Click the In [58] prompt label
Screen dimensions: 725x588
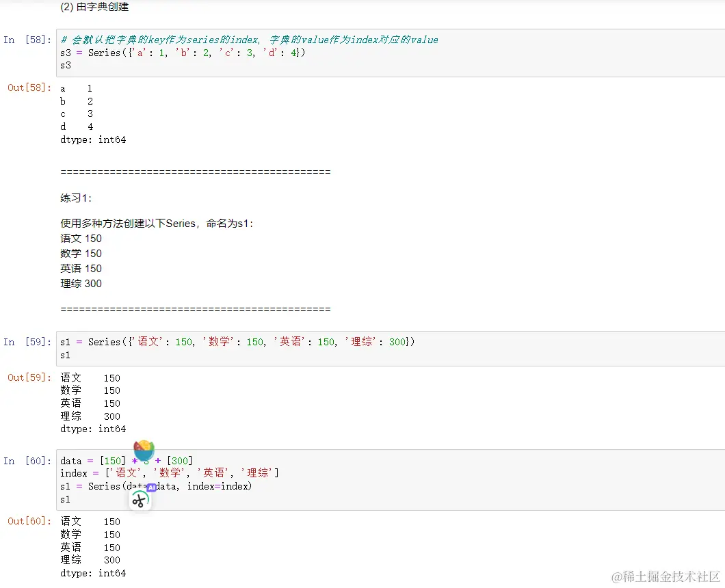pyautogui.click(x=27, y=40)
